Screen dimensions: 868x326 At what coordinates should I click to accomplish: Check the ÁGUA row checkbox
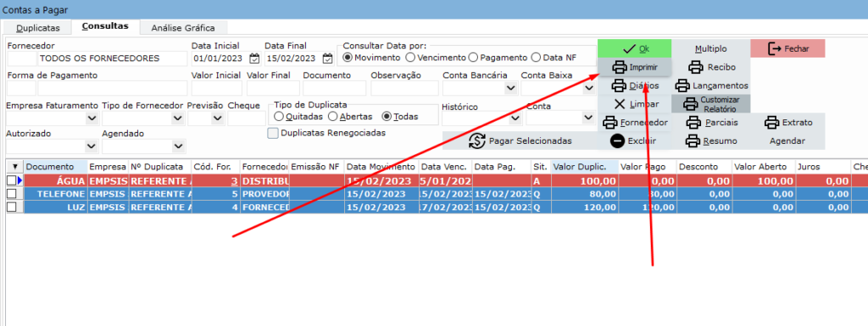coord(12,180)
